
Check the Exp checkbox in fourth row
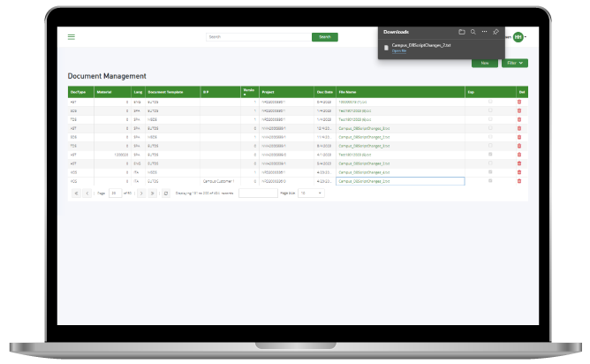(490, 128)
